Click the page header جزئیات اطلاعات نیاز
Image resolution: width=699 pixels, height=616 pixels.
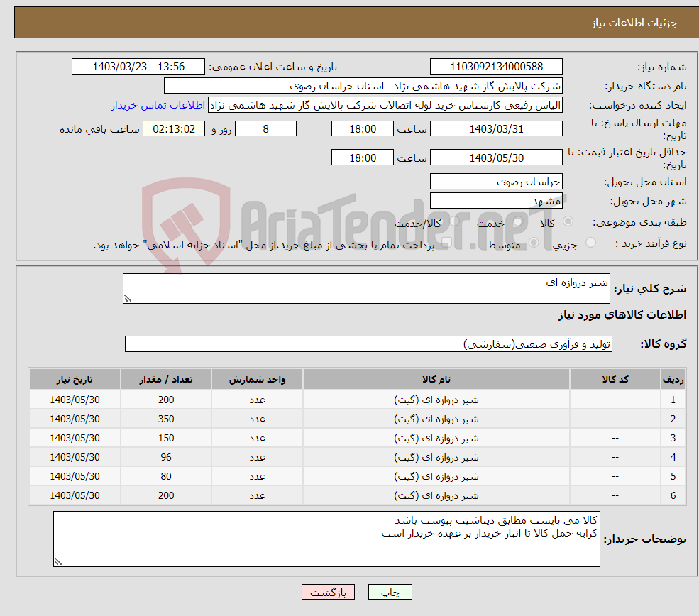(x=634, y=23)
